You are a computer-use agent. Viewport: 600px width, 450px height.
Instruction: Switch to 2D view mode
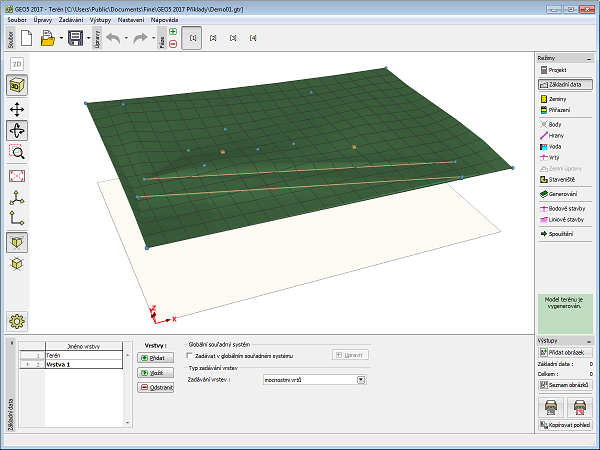(18, 64)
